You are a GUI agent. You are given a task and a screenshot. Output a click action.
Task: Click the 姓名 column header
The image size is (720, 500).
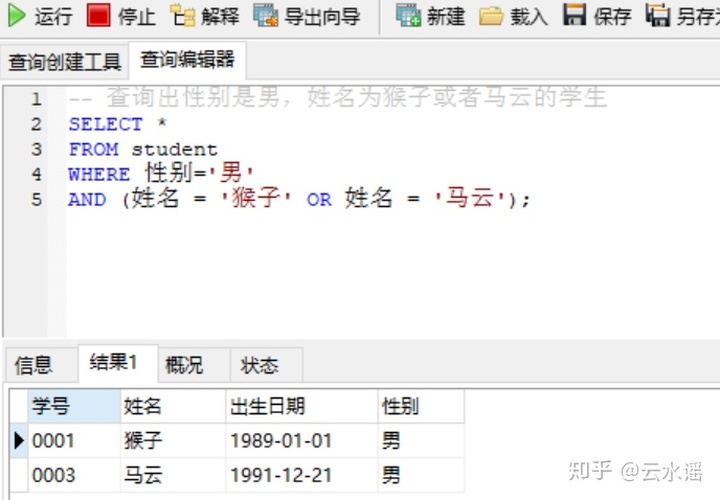pyautogui.click(x=173, y=406)
